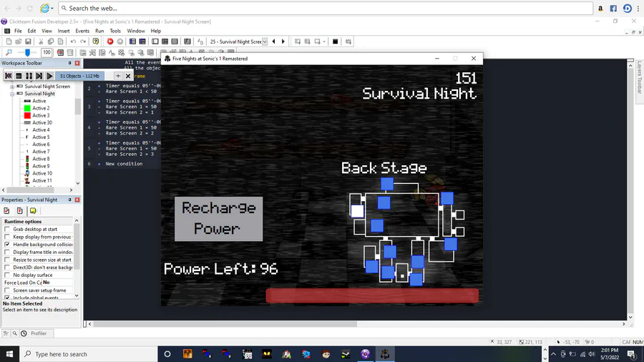
Task: Click the Recharge Power button in game
Action: point(218,219)
